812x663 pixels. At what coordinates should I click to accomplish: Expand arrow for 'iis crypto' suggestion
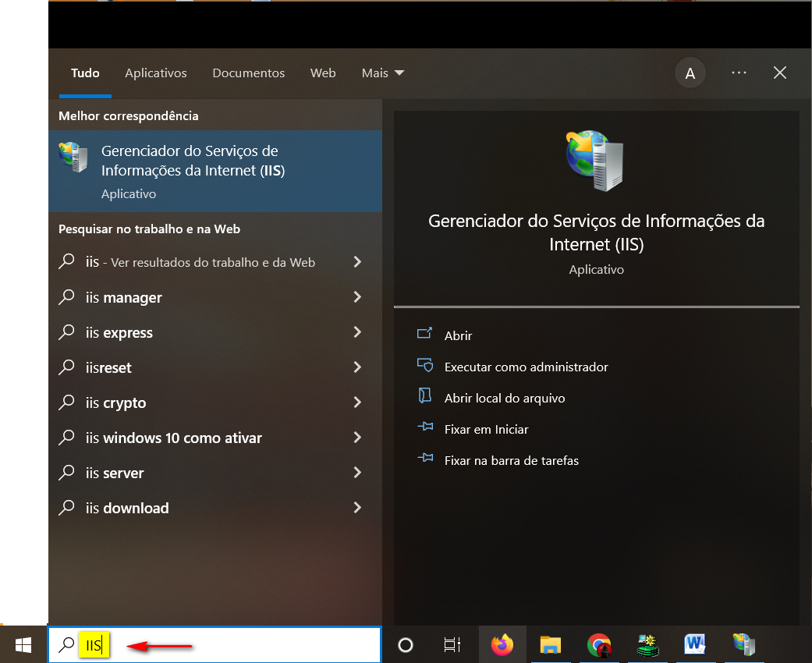coord(357,402)
